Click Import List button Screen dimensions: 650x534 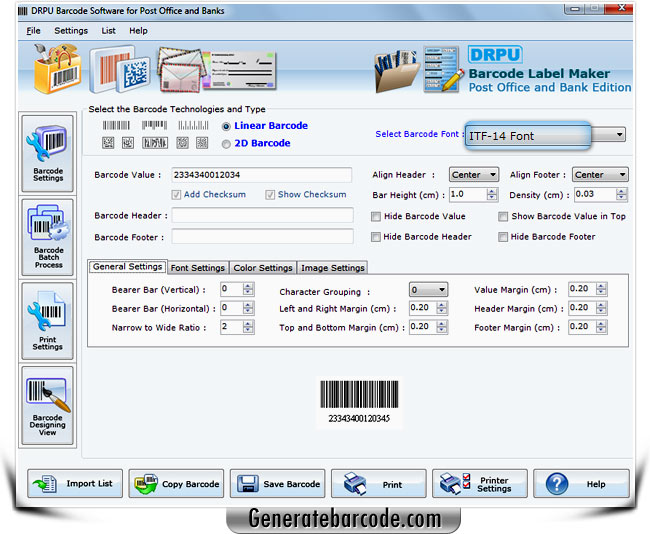75,484
